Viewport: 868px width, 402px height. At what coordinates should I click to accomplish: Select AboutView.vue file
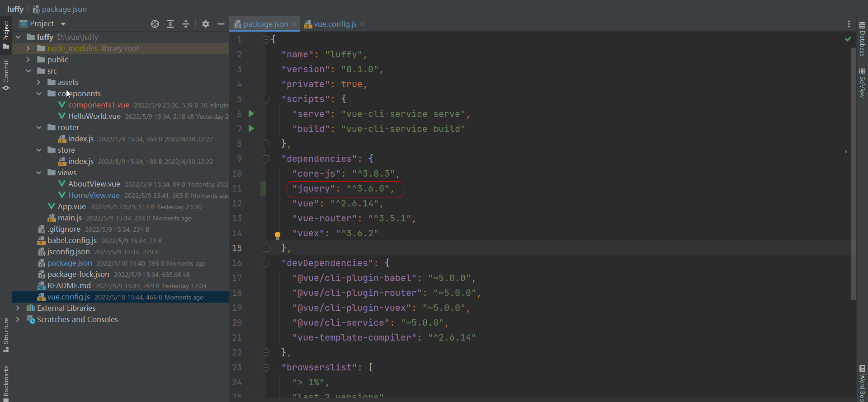click(x=94, y=184)
